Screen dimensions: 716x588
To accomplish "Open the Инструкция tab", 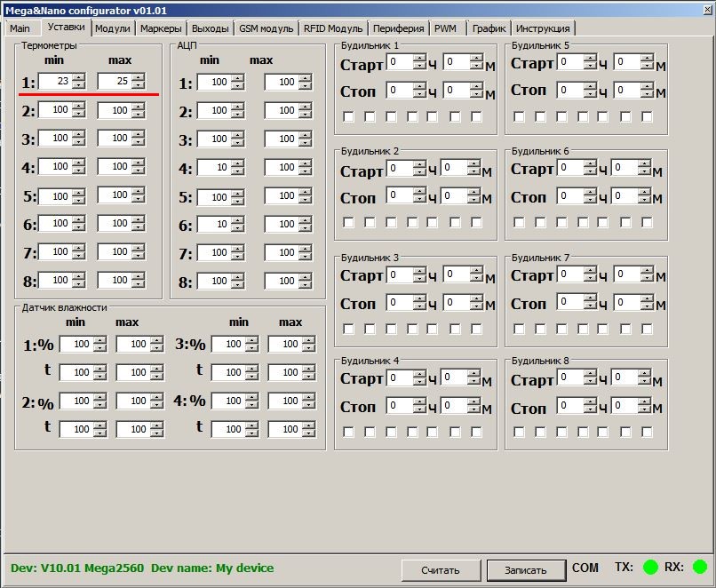I will [543, 28].
